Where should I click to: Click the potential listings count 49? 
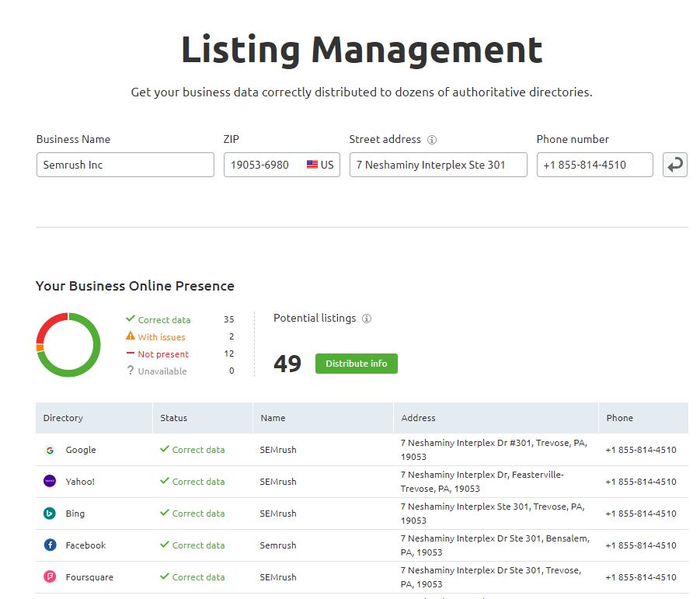tap(287, 364)
